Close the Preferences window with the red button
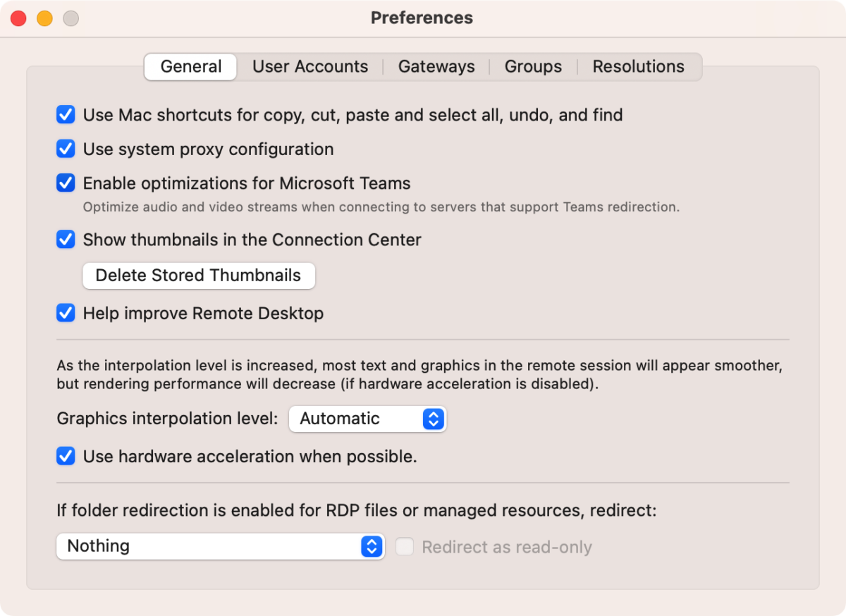This screenshot has height=616, width=846. (x=18, y=18)
